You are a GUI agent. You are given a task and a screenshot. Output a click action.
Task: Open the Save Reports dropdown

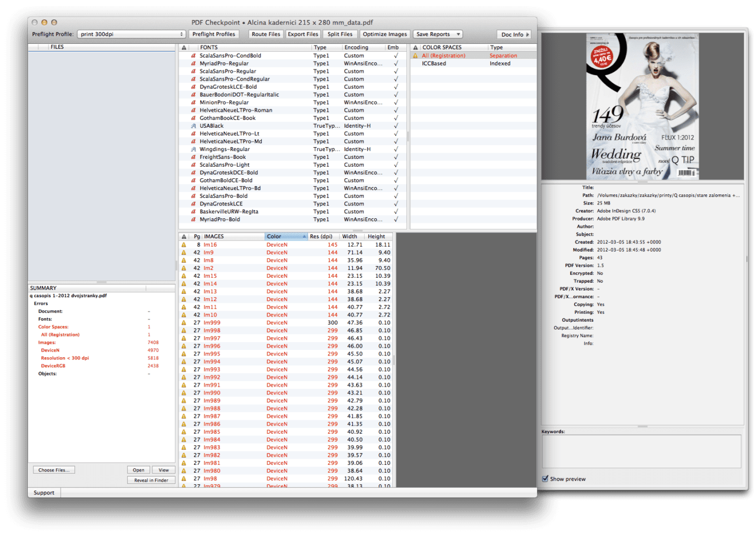pos(437,34)
